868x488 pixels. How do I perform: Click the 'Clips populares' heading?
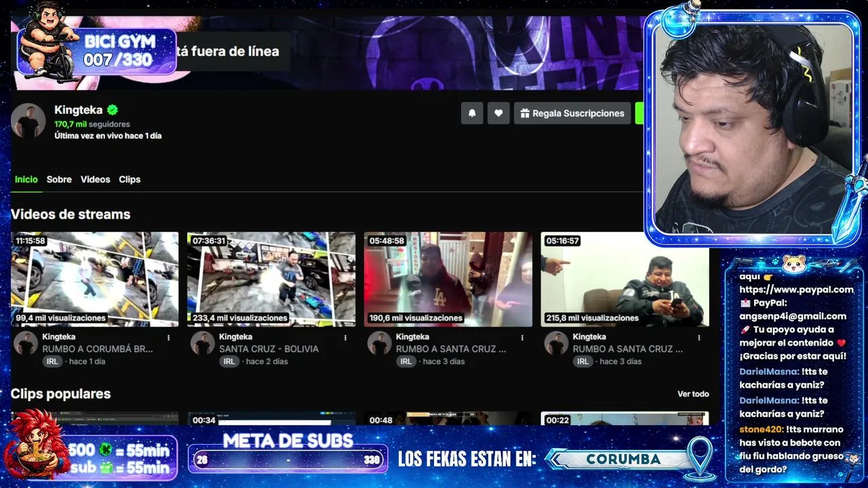coord(60,394)
